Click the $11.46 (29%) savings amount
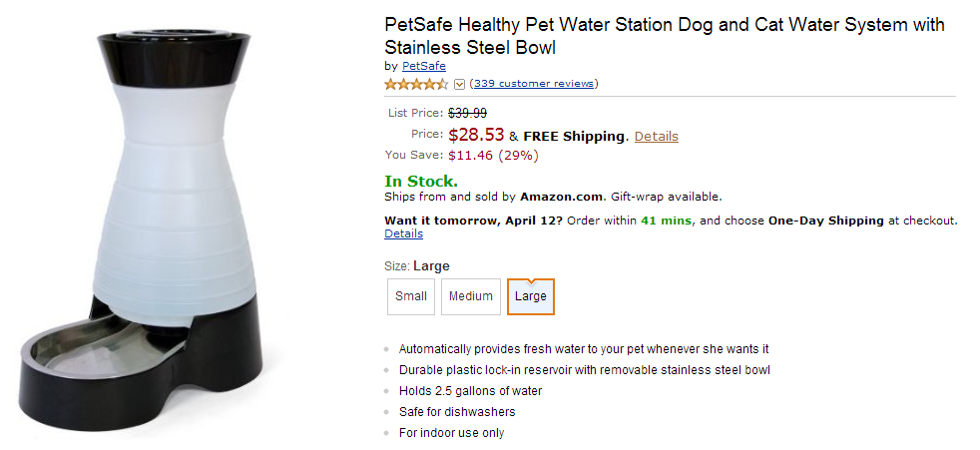 [493, 155]
